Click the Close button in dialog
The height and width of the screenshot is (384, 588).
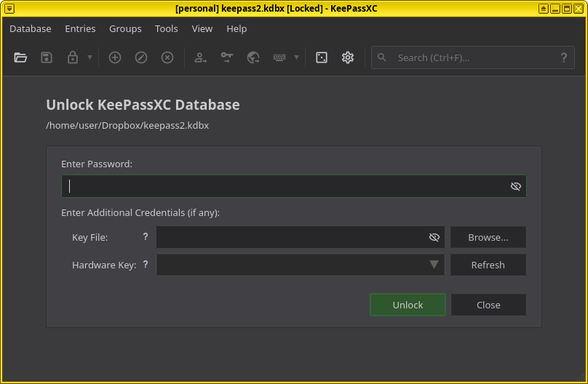tap(488, 305)
